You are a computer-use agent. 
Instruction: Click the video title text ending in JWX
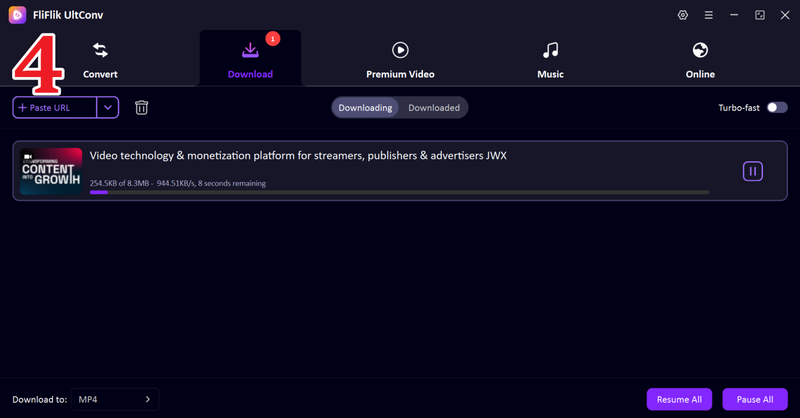(298, 156)
